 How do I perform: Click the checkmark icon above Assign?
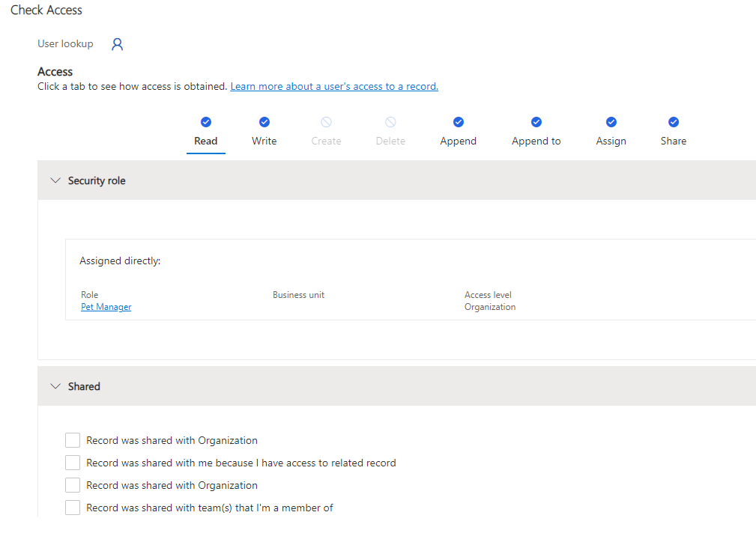(x=611, y=121)
